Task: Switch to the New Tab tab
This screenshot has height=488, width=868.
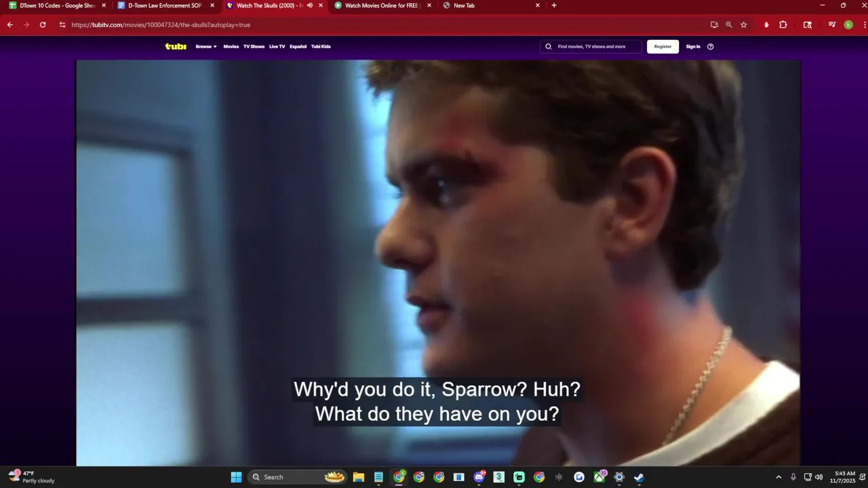Action: [490, 5]
